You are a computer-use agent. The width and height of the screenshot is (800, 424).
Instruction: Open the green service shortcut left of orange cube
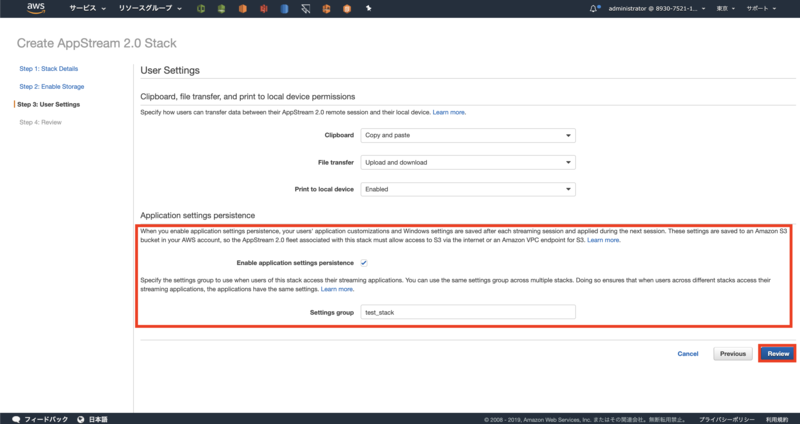click(x=221, y=9)
